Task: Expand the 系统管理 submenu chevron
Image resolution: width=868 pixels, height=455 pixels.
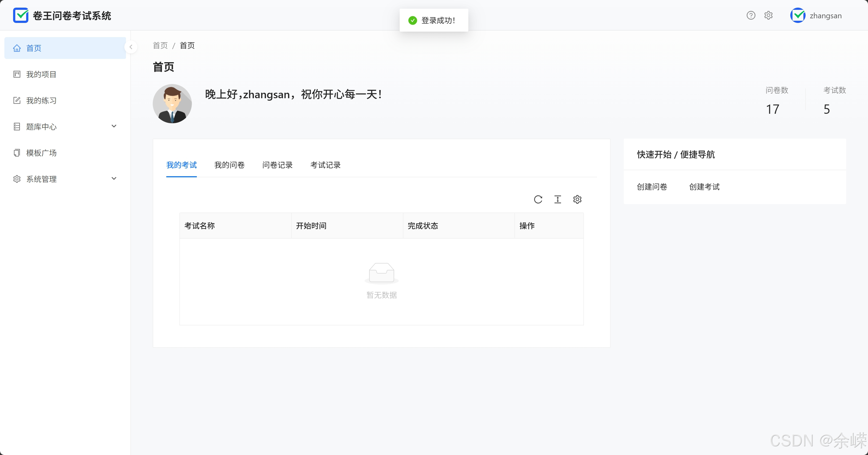Action: [x=114, y=178]
